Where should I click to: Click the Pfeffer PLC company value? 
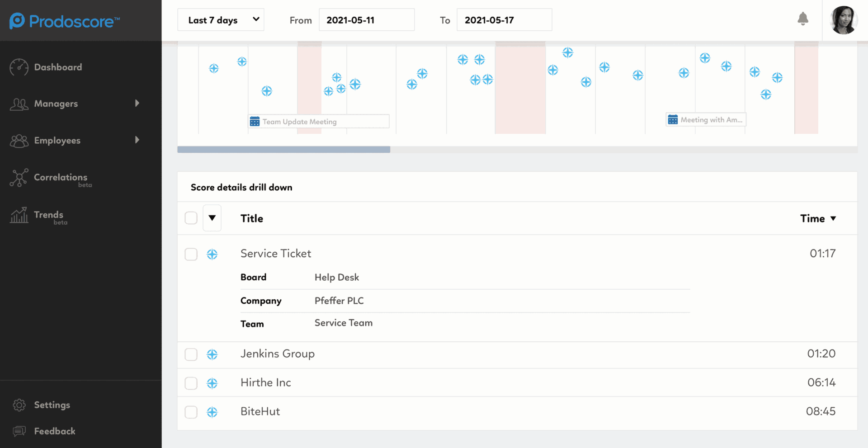(339, 301)
